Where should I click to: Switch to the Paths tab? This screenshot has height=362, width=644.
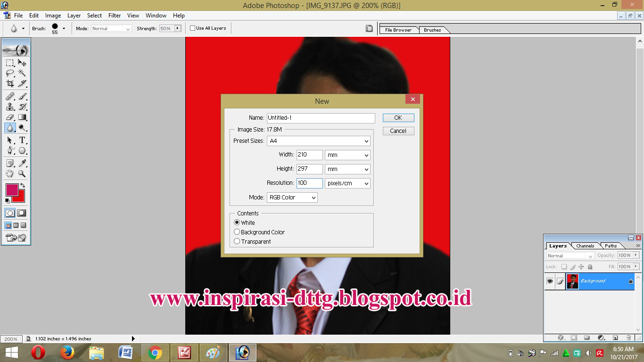(x=611, y=246)
